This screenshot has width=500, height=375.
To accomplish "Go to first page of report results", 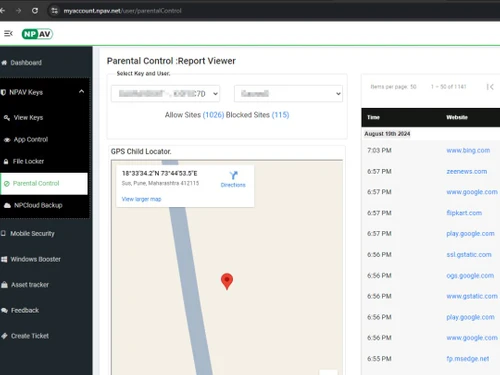I will [490, 87].
